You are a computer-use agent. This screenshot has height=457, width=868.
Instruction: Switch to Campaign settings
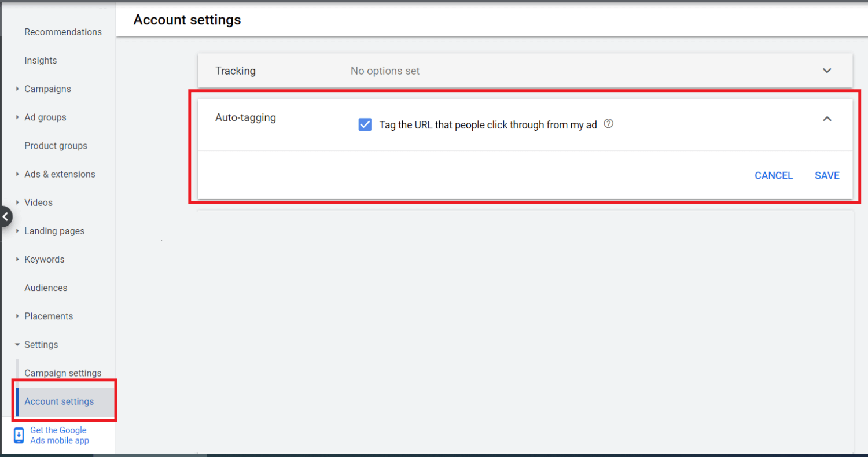click(x=63, y=373)
